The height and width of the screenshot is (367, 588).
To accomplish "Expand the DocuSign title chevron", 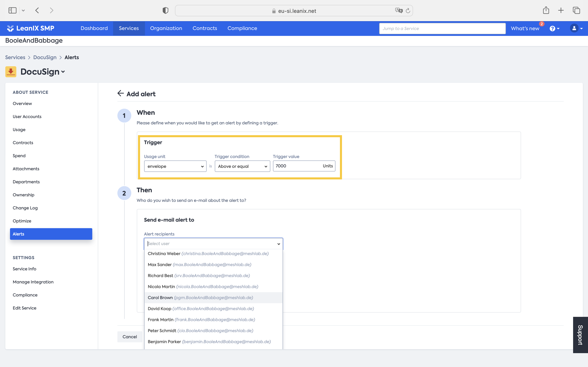I will [x=63, y=72].
